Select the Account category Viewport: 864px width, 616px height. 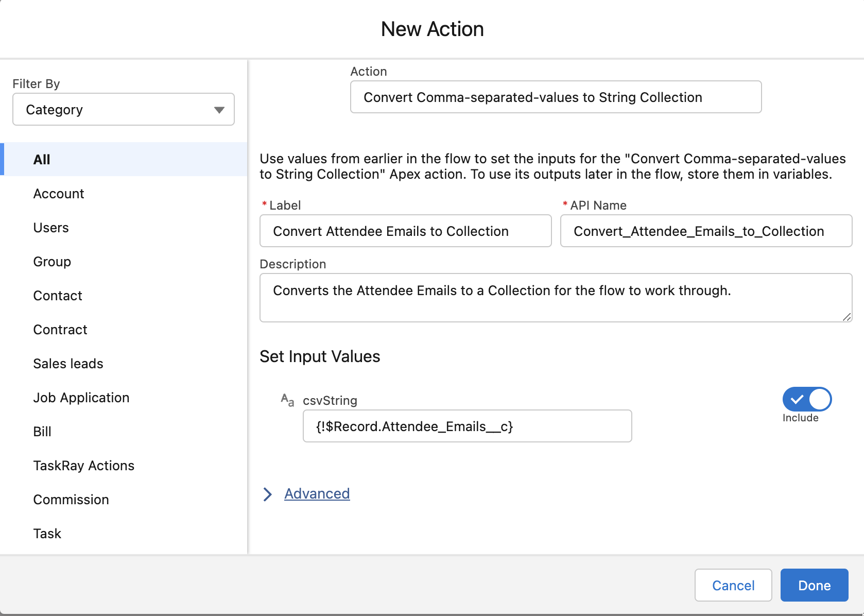coord(58,193)
